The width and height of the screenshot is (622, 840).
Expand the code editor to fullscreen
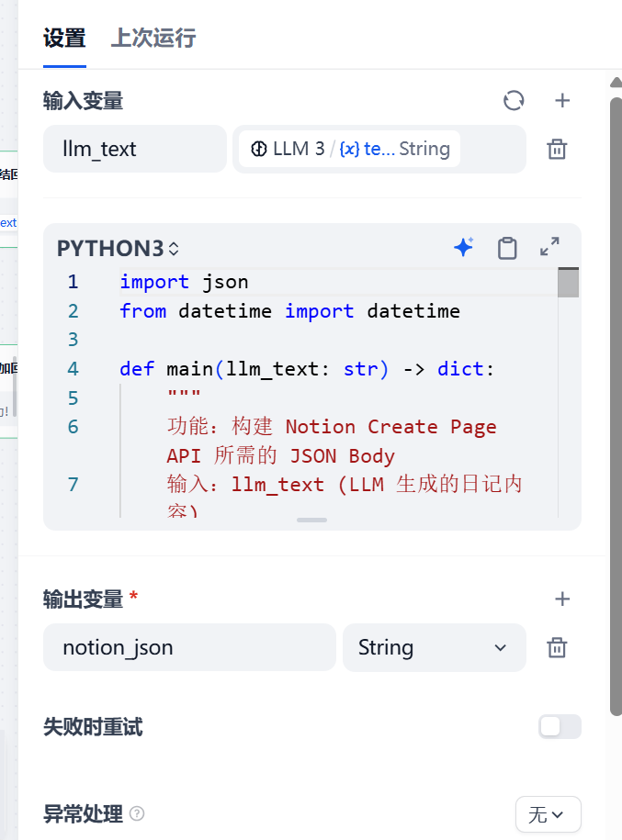(x=549, y=247)
